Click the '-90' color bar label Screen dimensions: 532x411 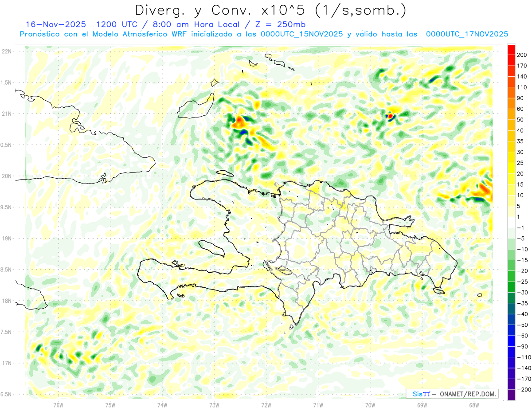click(523, 346)
